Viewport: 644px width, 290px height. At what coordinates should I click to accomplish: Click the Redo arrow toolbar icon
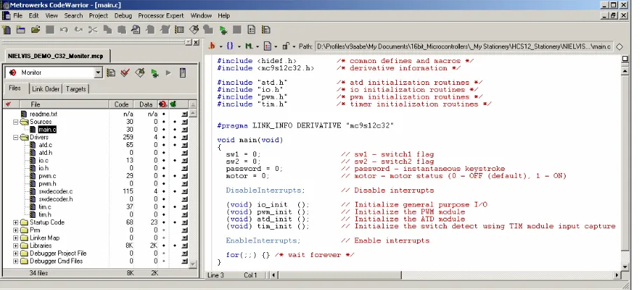(78, 29)
